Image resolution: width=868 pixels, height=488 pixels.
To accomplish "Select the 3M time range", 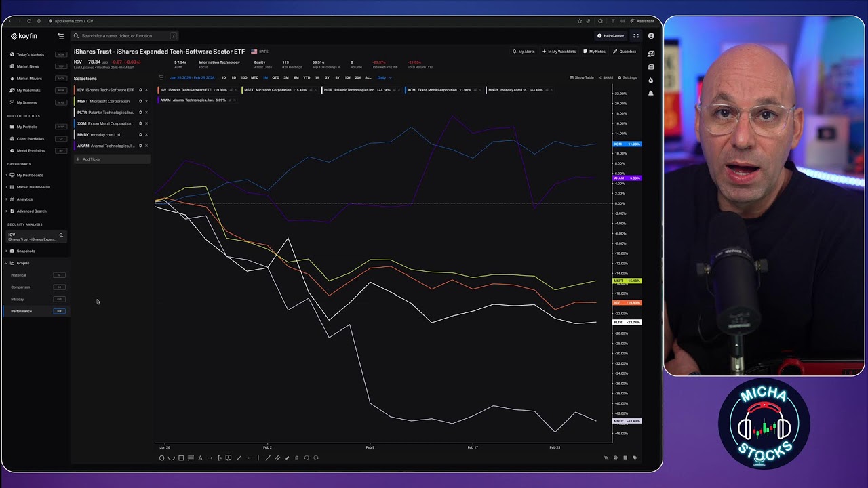I will click(286, 77).
